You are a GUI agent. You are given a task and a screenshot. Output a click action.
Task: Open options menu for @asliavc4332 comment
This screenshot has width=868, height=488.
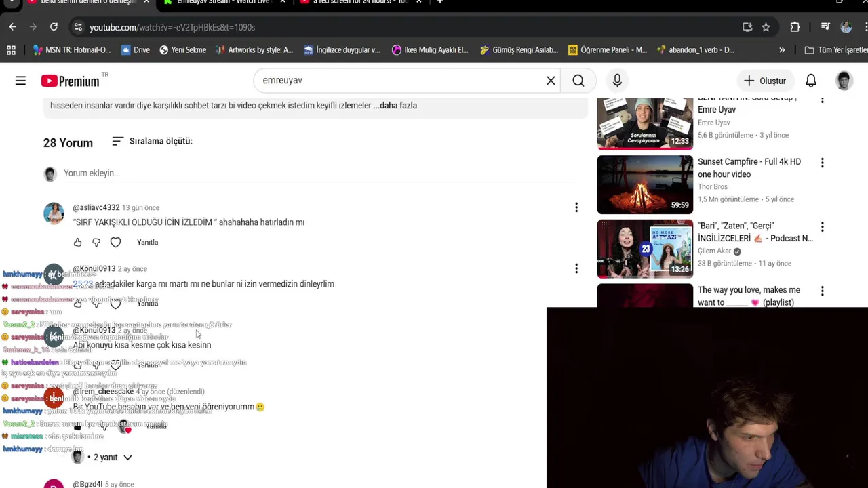pyautogui.click(x=576, y=207)
